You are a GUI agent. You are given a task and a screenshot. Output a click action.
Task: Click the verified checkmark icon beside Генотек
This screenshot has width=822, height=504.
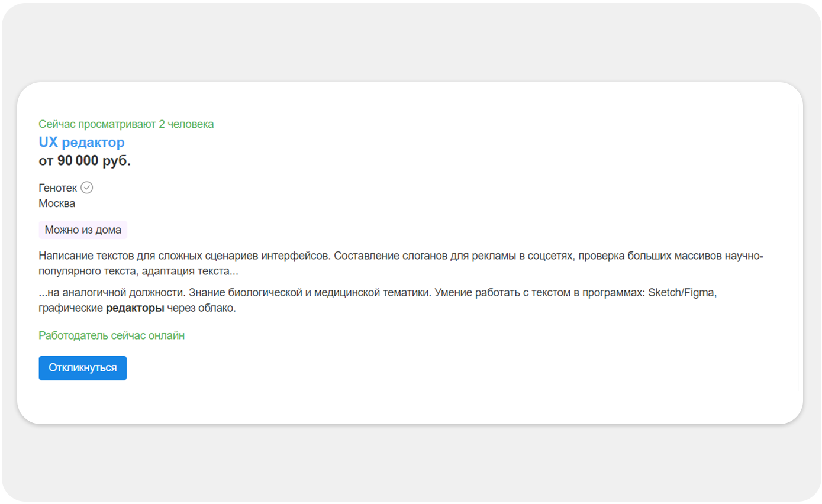pyautogui.click(x=87, y=188)
